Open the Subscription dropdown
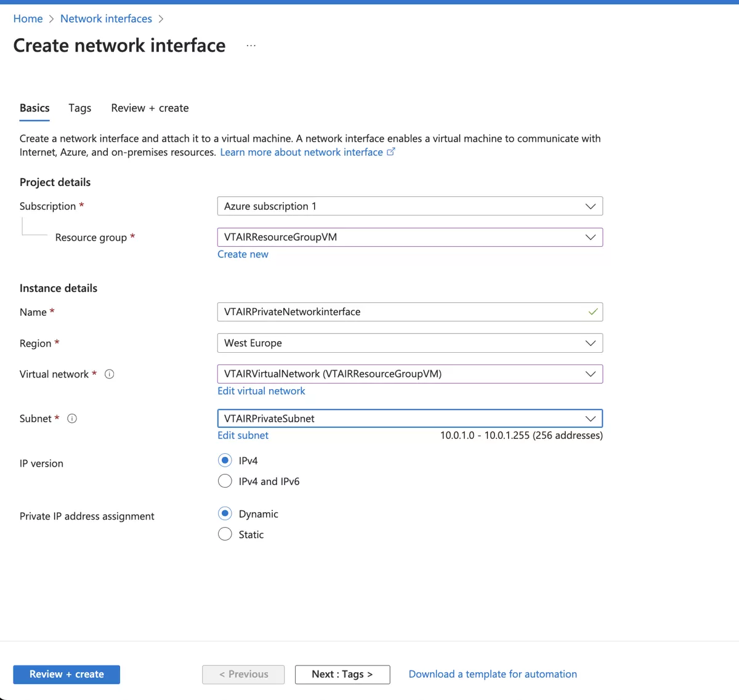 pyautogui.click(x=591, y=206)
